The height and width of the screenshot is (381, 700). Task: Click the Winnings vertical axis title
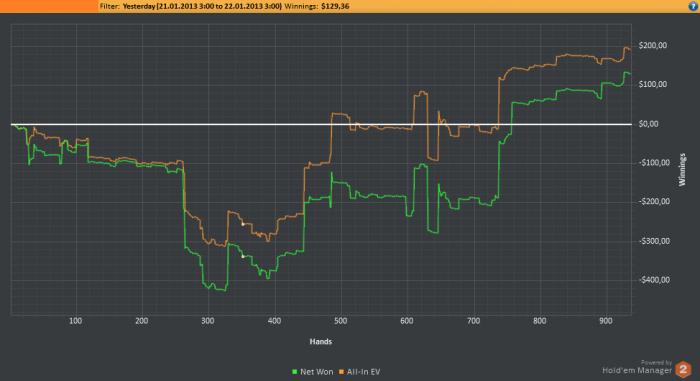point(682,169)
